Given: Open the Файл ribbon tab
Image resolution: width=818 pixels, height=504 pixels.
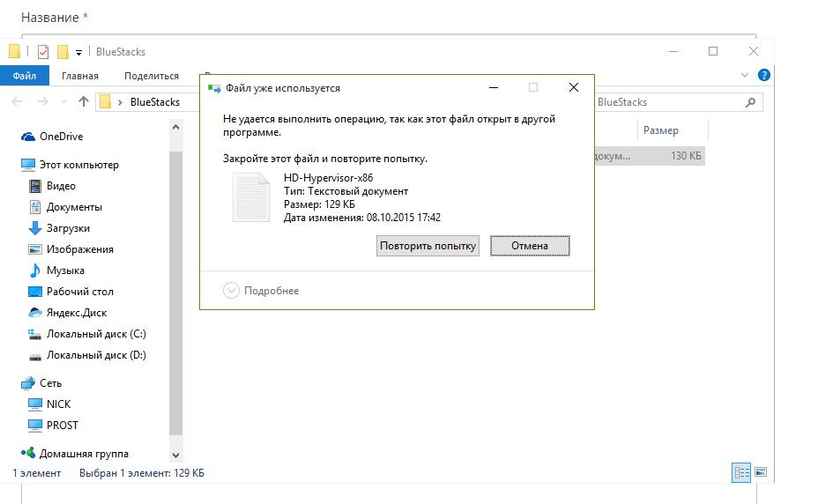Looking at the screenshot, I should point(25,76).
